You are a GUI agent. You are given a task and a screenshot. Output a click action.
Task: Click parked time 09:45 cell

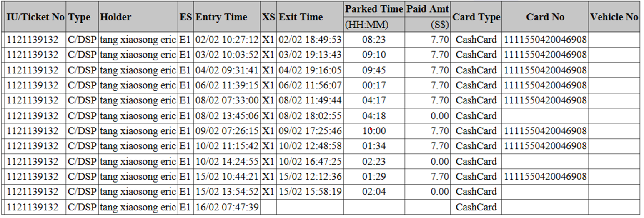(374, 70)
